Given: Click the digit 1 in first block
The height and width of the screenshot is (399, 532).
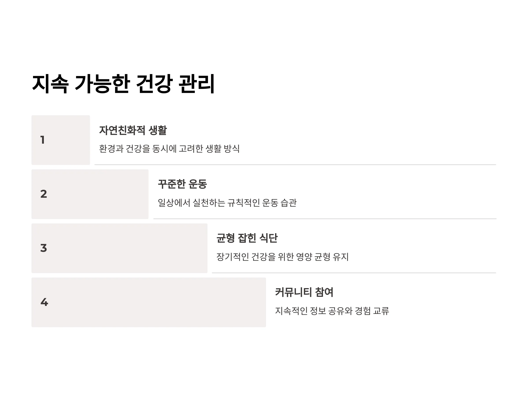Looking at the screenshot, I should (43, 140).
